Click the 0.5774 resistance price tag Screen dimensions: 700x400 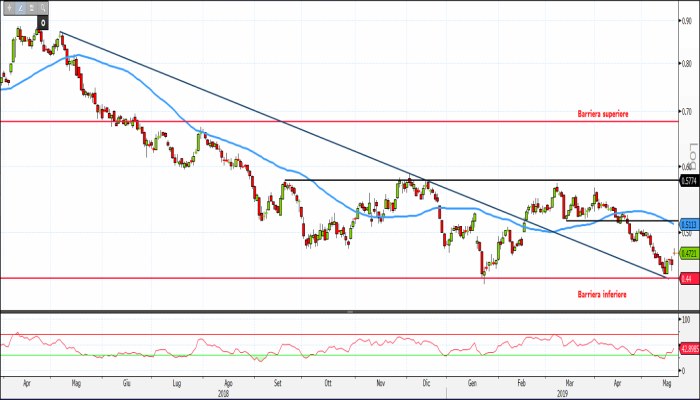688,181
